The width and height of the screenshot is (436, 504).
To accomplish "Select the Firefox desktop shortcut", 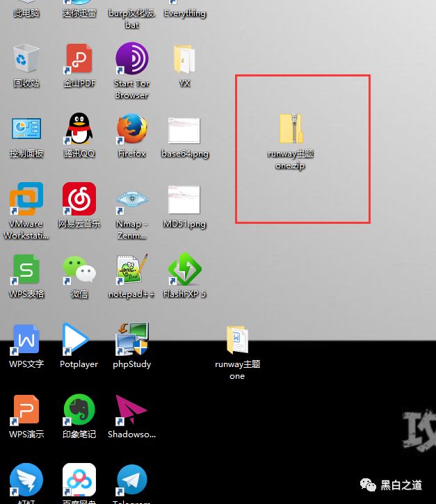I will (132, 130).
